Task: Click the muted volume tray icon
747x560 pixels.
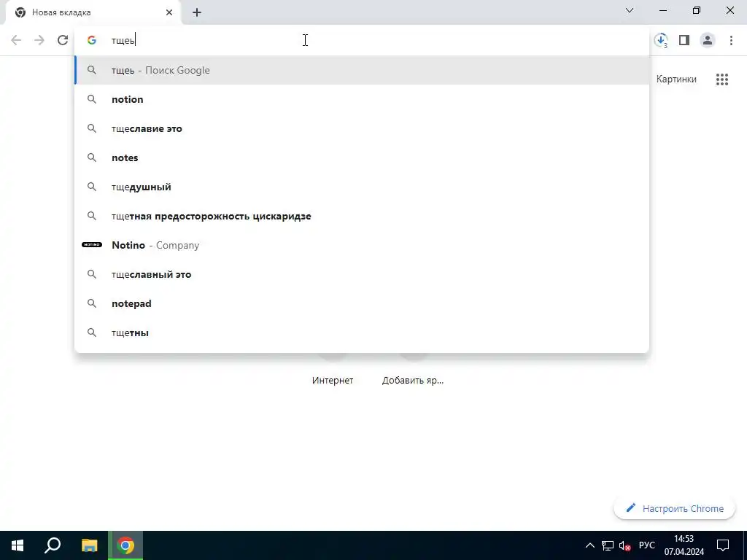Action: point(624,545)
